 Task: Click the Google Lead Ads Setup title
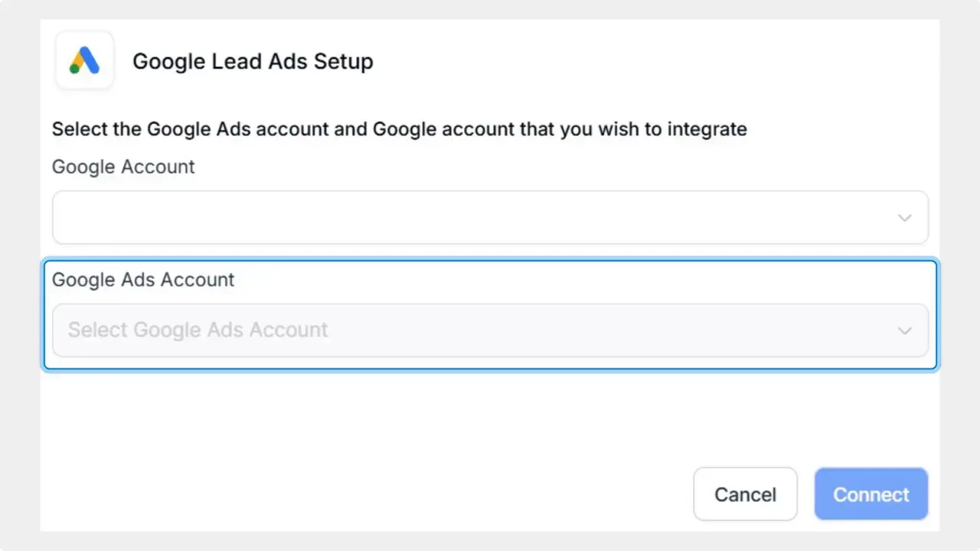click(253, 61)
